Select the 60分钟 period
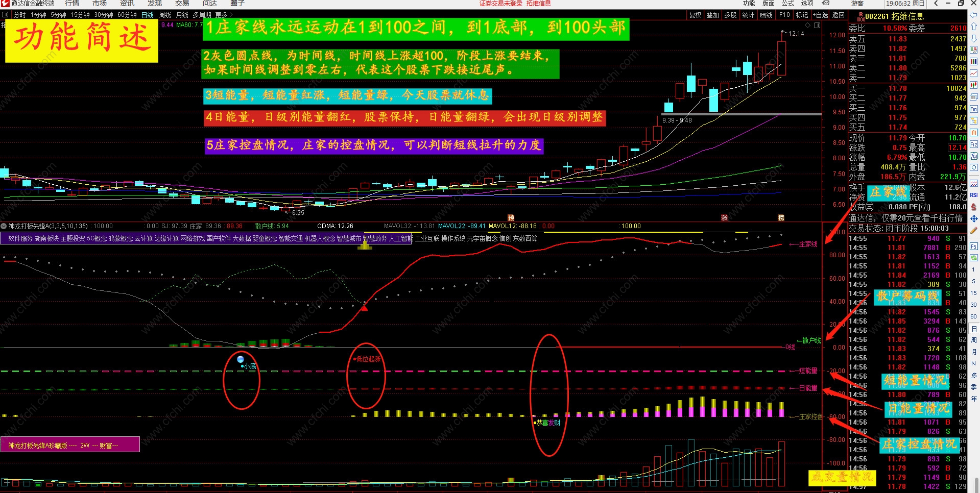This screenshot has width=980, height=493. (x=127, y=15)
